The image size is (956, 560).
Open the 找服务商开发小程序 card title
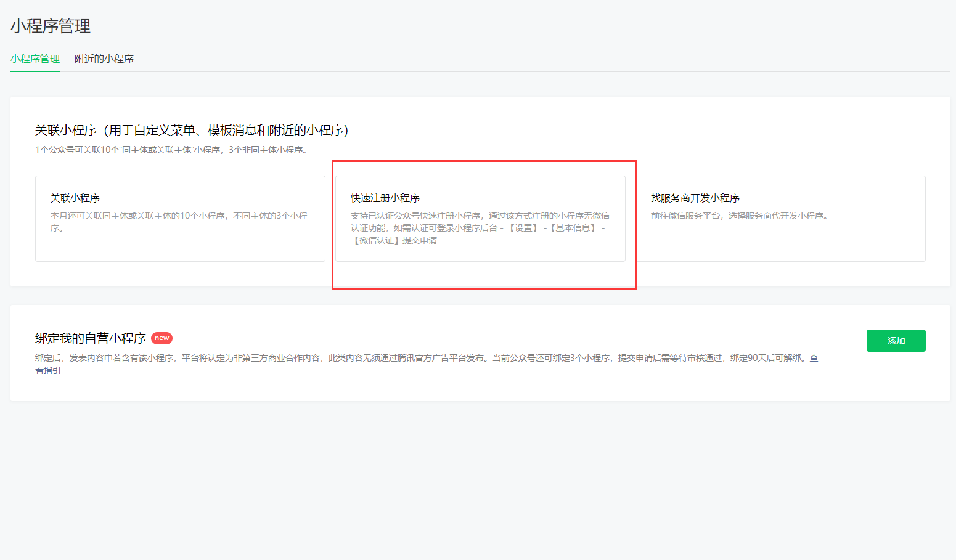pos(695,198)
